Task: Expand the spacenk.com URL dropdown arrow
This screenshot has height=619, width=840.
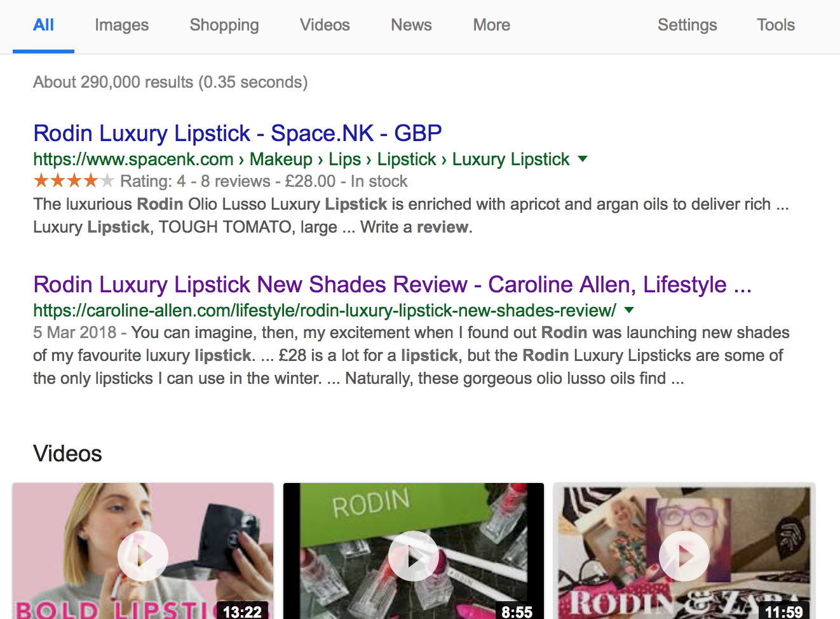Action: [583, 159]
